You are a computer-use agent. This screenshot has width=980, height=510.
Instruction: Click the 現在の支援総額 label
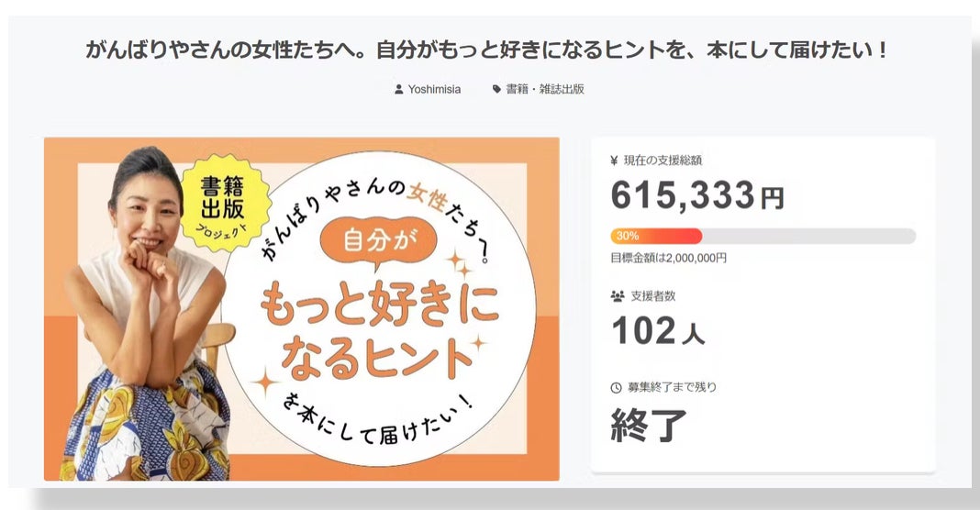[663, 161]
